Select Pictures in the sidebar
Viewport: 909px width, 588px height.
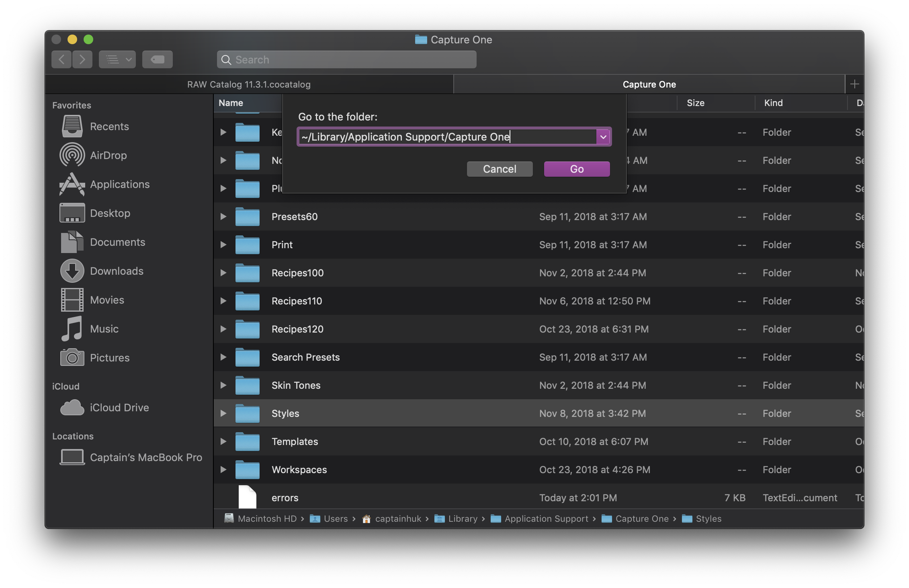pyautogui.click(x=110, y=357)
